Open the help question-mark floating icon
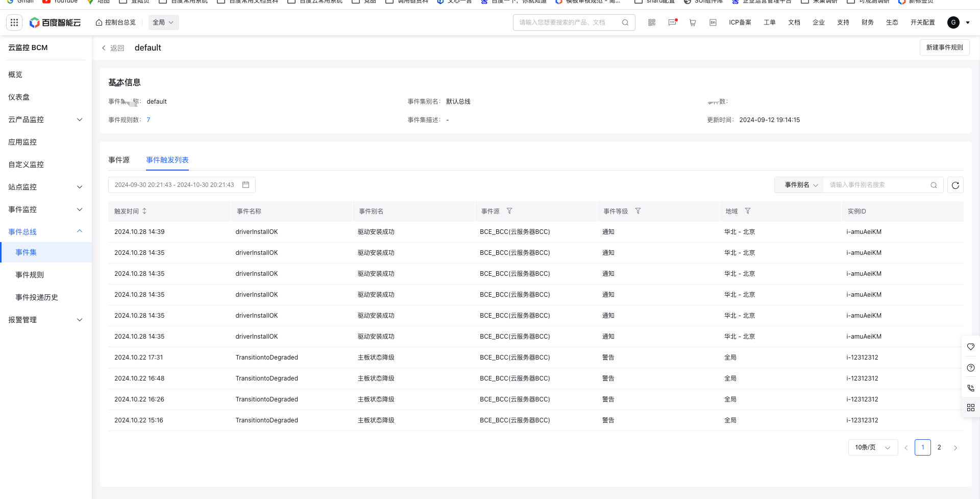This screenshot has width=980, height=499. 971,368
